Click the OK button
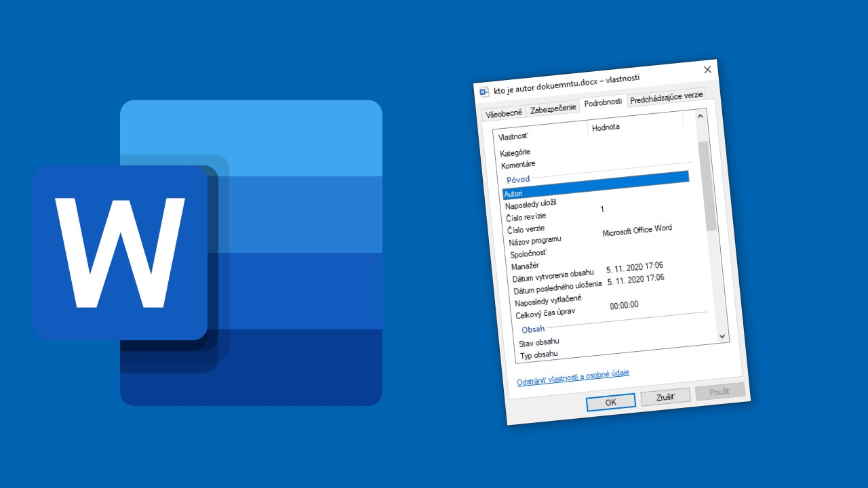This screenshot has height=488, width=868. (611, 402)
